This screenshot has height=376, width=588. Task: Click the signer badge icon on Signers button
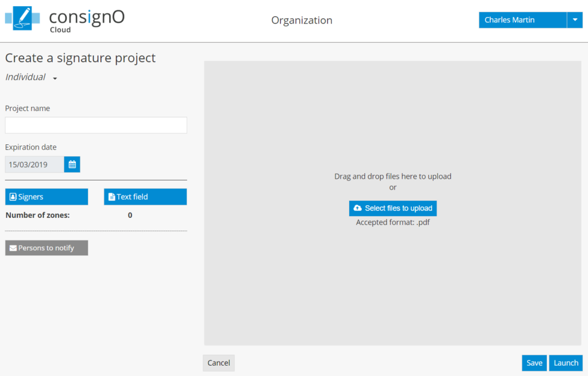(13, 196)
